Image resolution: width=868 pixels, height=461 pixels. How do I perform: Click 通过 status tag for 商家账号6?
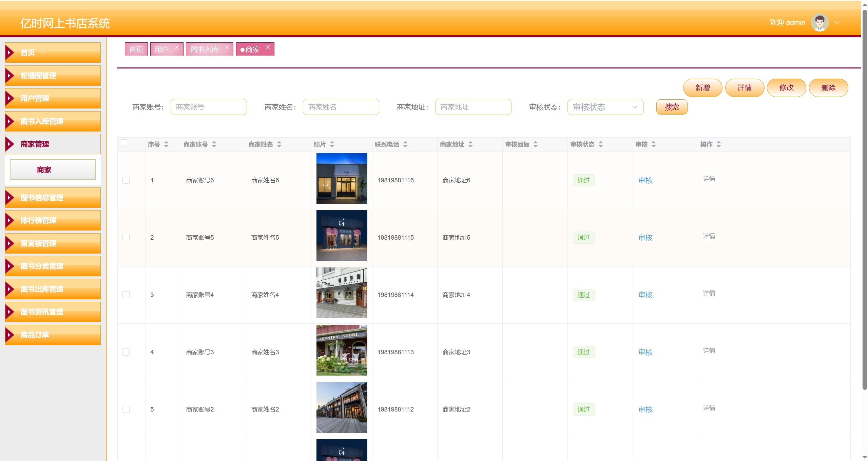coord(584,180)
